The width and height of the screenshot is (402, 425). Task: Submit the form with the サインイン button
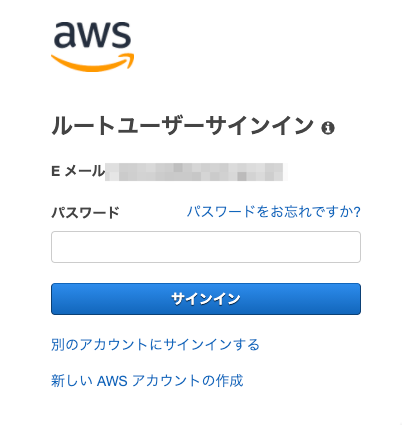click(x=206, y=299)
